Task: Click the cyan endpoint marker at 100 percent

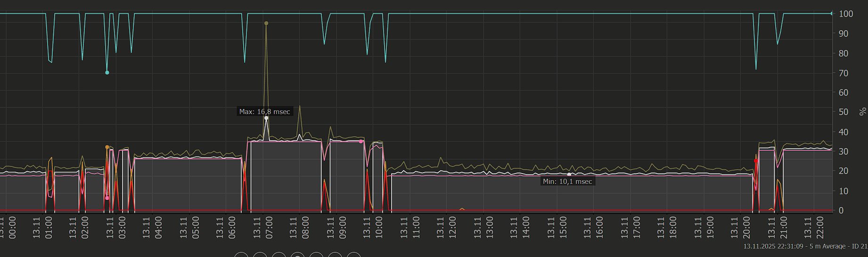Action: click(831, 14)
